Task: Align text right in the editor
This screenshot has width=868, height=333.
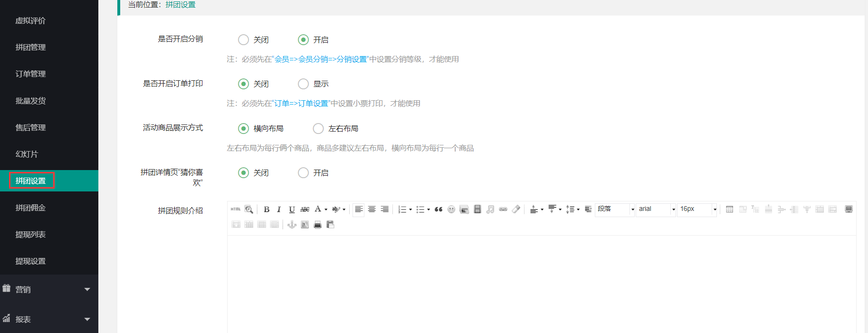Action: pyautogui.click(x=384, y=209)
